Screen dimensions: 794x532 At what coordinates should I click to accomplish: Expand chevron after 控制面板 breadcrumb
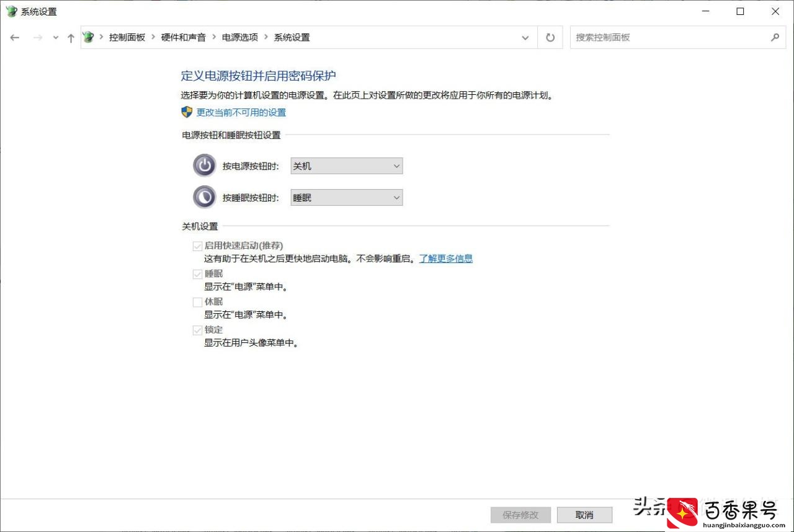coord(153,37)
